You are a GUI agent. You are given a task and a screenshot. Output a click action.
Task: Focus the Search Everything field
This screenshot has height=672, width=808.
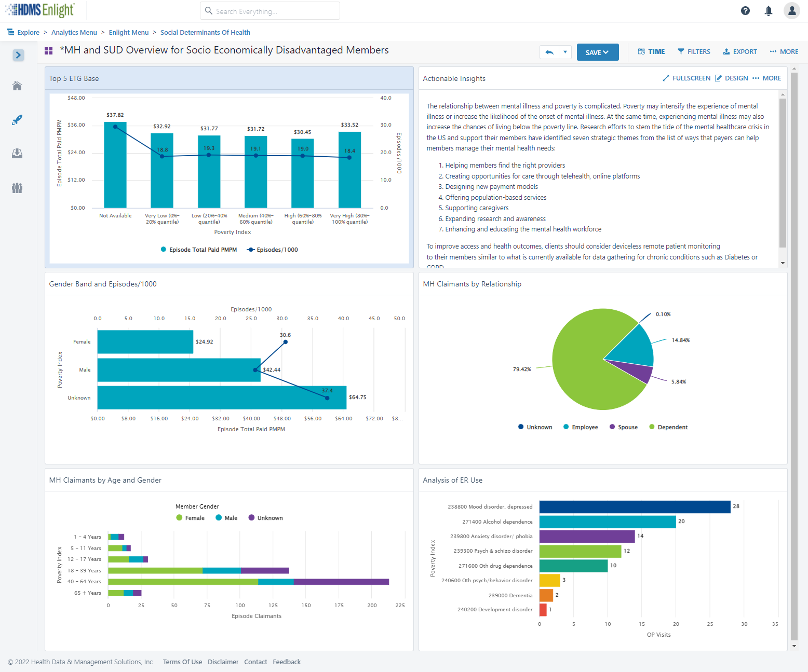click(270, 11)
